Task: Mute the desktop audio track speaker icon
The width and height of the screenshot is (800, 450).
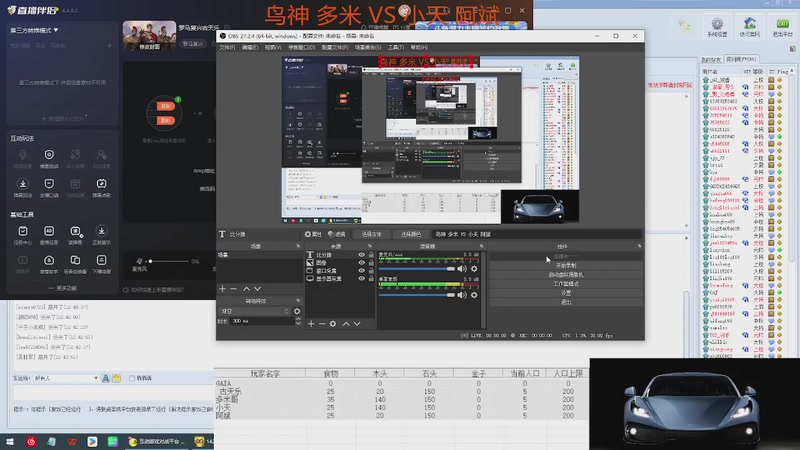Action: tap(462, 295)
